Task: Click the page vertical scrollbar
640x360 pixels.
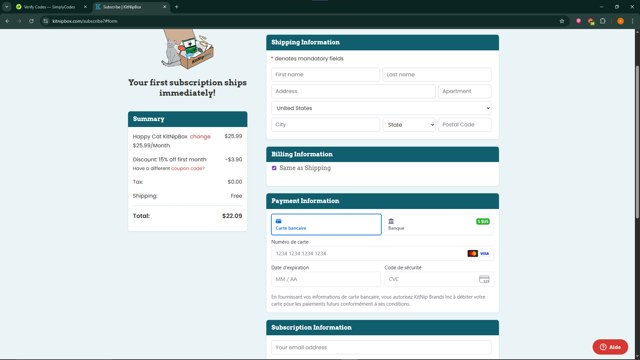Action: [x=637, y=143]
